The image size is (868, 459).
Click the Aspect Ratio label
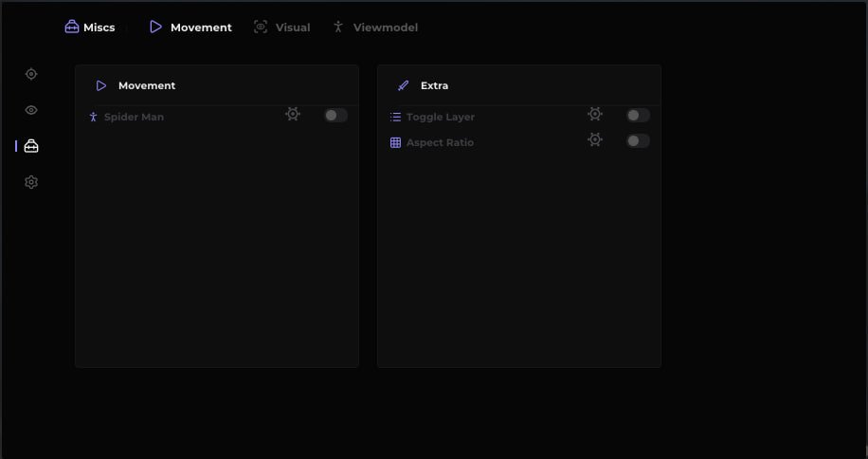[440, 143]
